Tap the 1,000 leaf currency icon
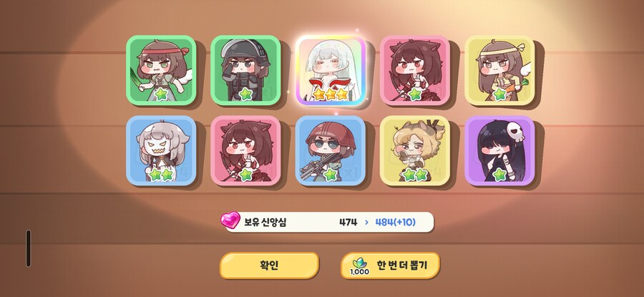 359,266
